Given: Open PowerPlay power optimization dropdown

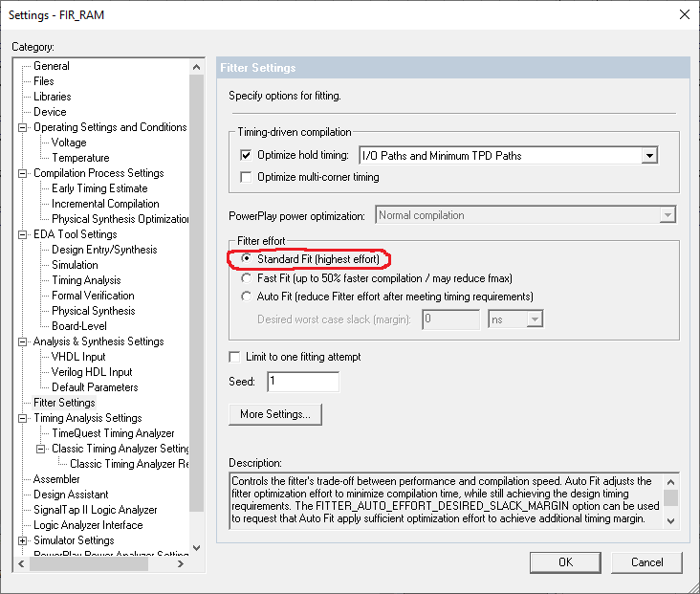Looking at the screenshot, I should pyautogui.click(x=667, y=215).
